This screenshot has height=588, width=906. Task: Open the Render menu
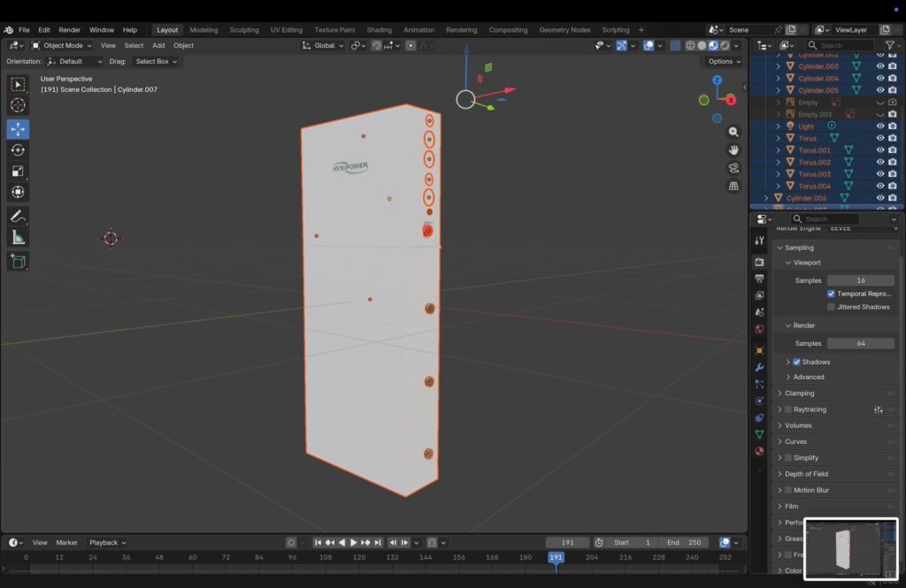tap(69, 30)
